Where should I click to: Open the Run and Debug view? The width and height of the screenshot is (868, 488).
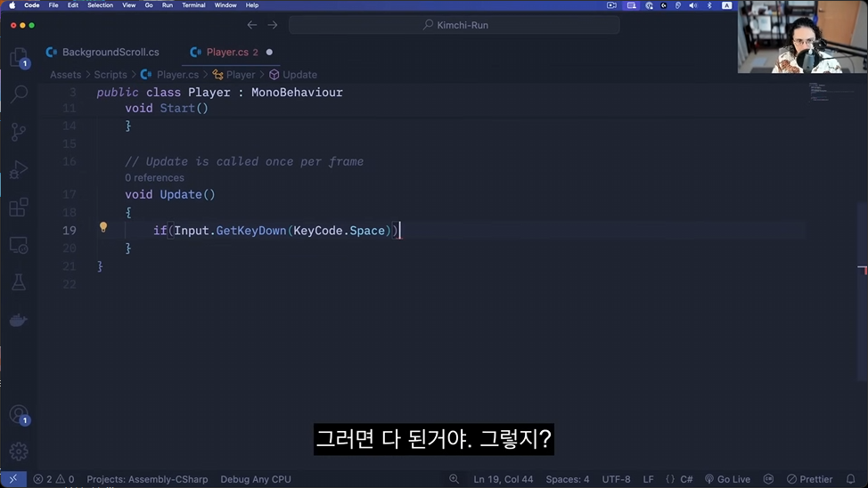pos(19,169)
